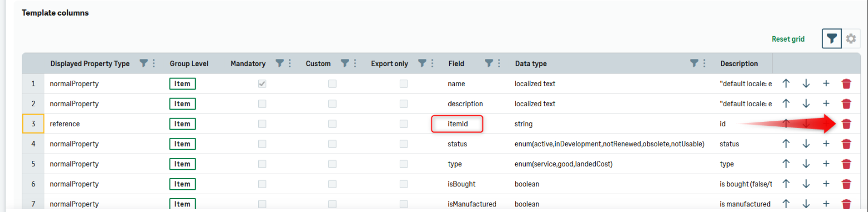Add a column after the name row
This screenshot has height=212, width=868.
point(826,83)
